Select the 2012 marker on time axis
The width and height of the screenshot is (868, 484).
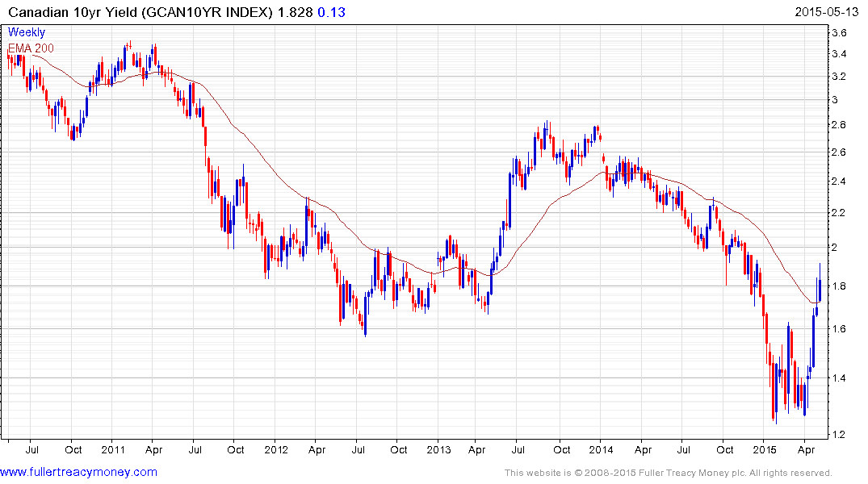[x=275, y=448]
